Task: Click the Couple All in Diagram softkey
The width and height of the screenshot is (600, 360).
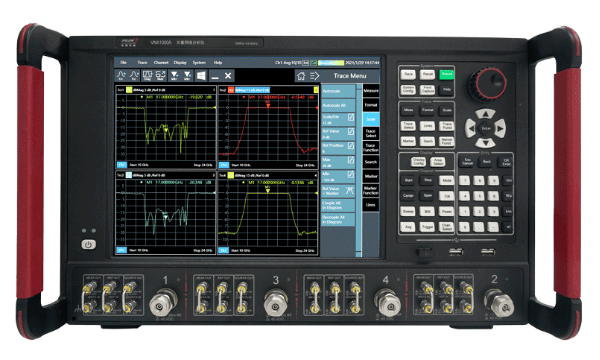Action: coord(338,205)
